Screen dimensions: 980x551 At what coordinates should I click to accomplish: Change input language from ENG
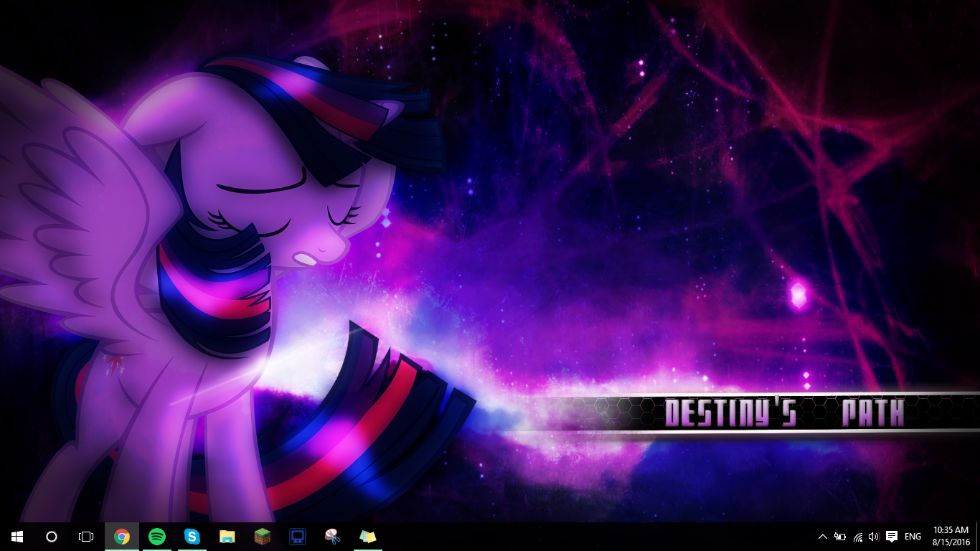point(913,537)
